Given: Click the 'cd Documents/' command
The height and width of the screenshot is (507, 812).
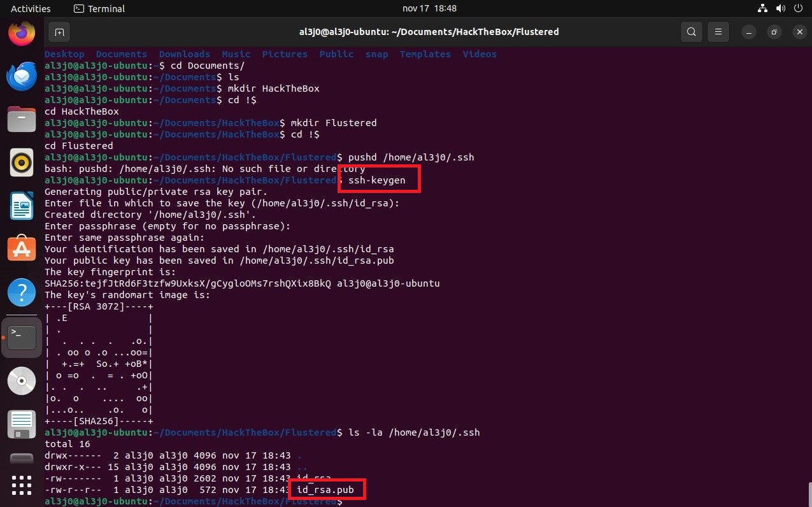Looking at the screenshot, I should (207, 66).
